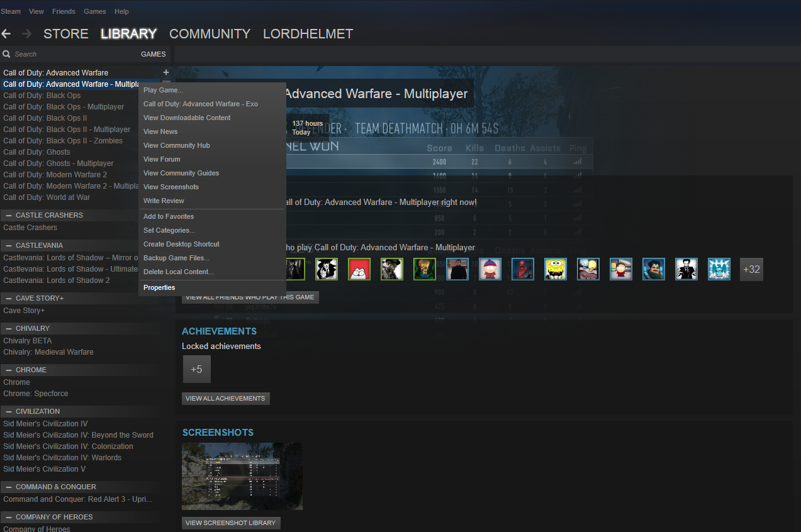Choose Add to Favorites menu entry

click(x=212, y=216)
